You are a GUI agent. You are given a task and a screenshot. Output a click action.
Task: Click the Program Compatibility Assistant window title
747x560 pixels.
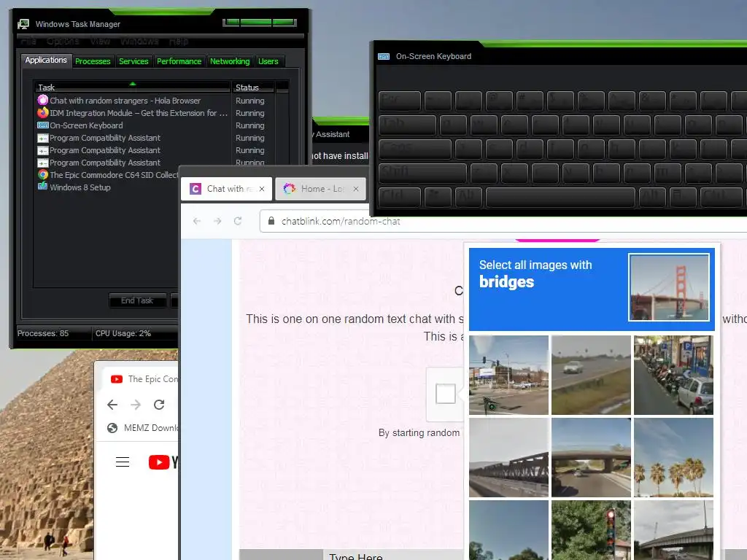point(333,134)
